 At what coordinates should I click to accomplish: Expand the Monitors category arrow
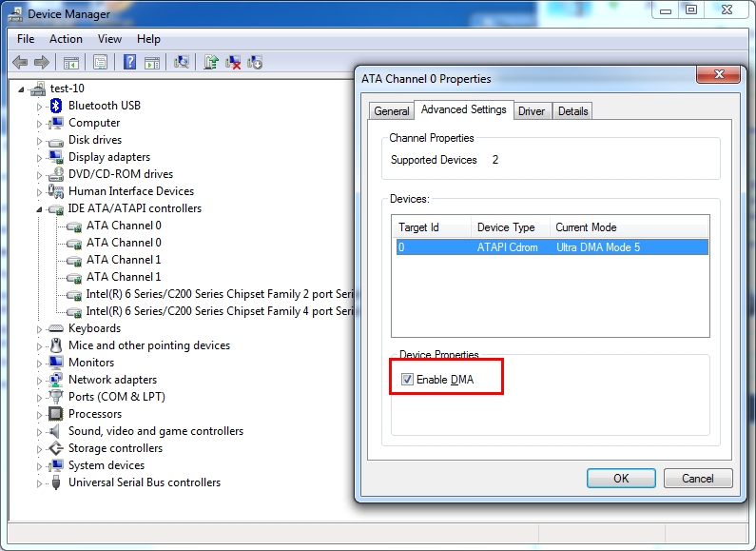point(40,364)
